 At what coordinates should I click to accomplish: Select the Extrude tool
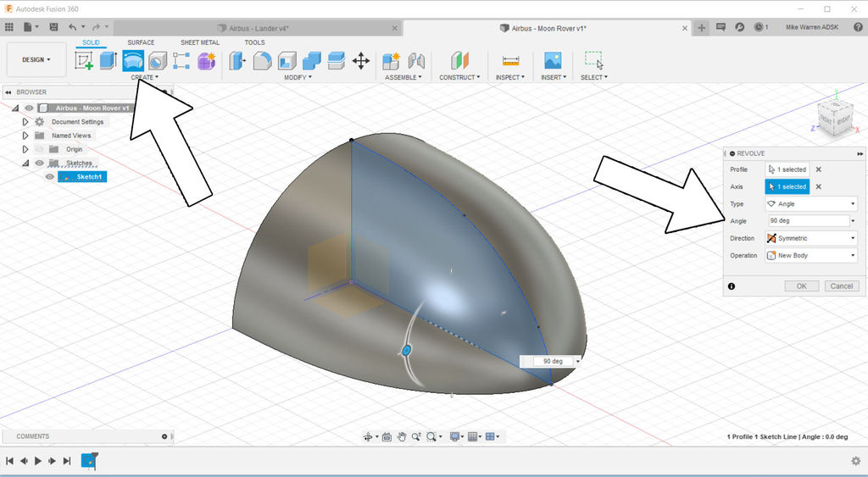[x=108, y=60]
